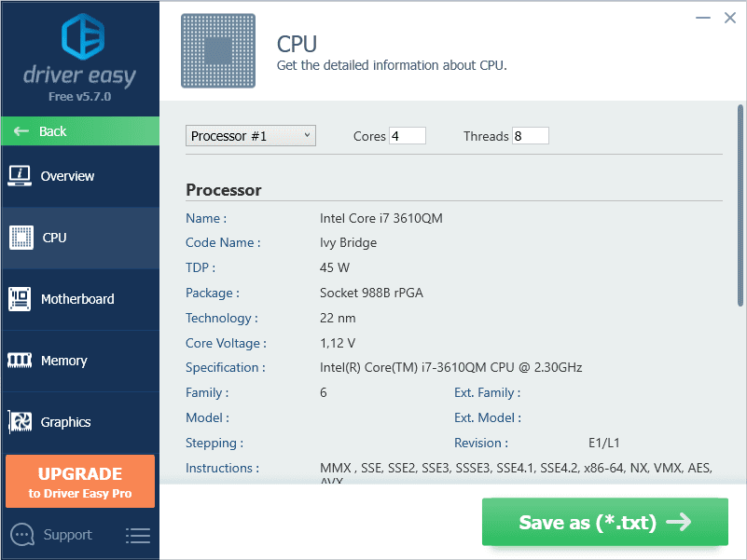Click the Support link
Screen dimensions: 747x560
coord(67,535)
